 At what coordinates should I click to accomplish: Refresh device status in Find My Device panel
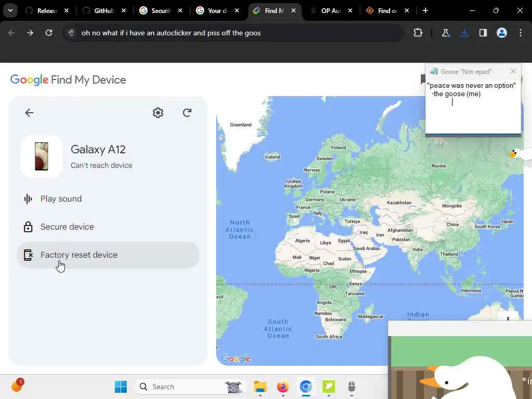(x=187, y=113)
